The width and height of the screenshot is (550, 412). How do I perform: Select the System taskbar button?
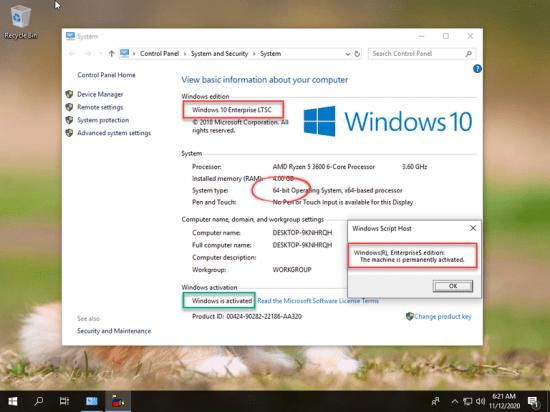pos(92,401)
